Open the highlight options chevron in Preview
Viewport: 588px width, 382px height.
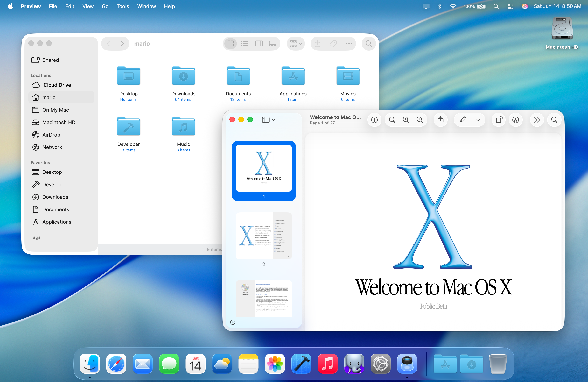478,120
